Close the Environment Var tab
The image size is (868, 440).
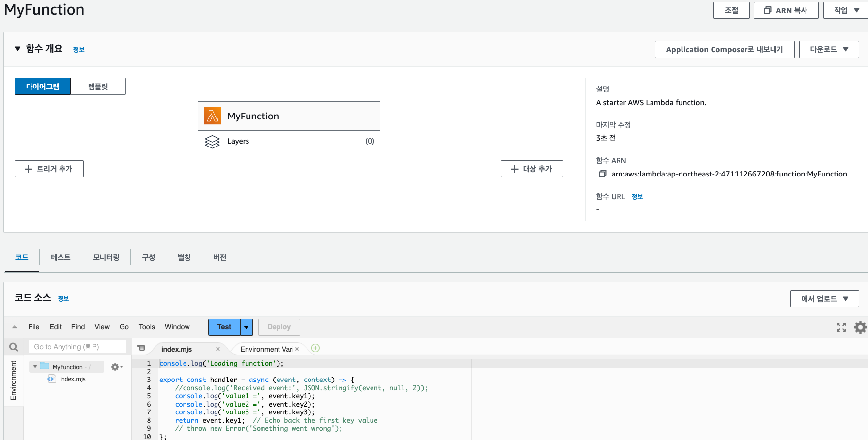click(x=297, y=349)
